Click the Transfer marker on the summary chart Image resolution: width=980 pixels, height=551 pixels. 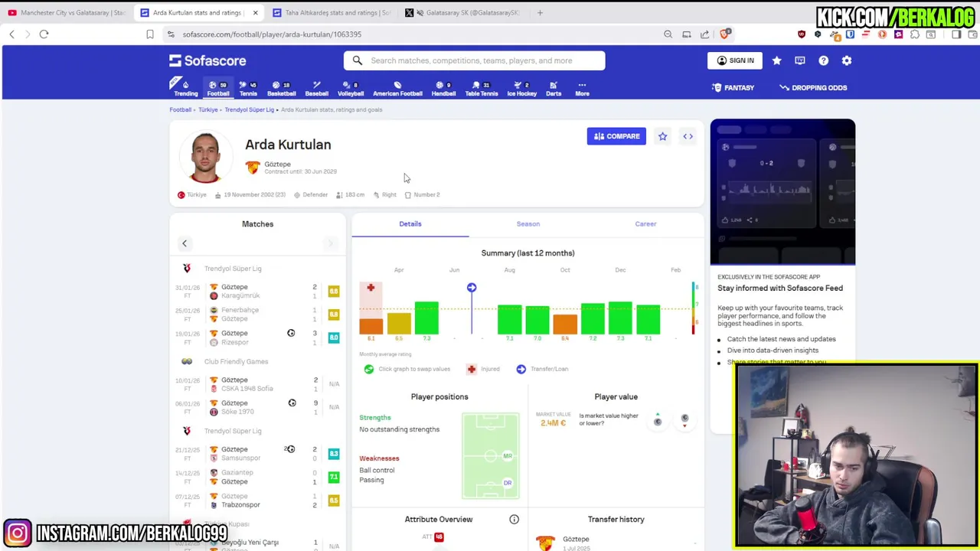click(x=472, y=288)
